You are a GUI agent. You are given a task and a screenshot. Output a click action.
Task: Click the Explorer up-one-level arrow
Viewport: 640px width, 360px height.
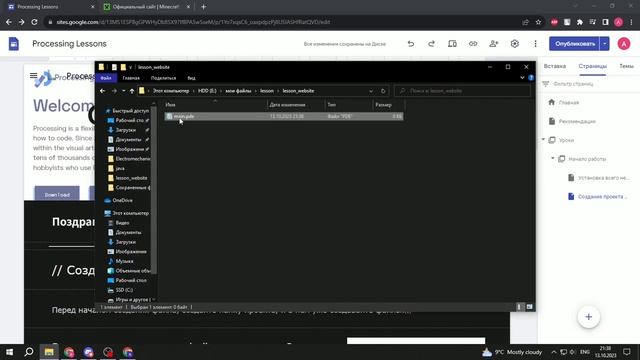pyautogui.click(x=132, y=91)
